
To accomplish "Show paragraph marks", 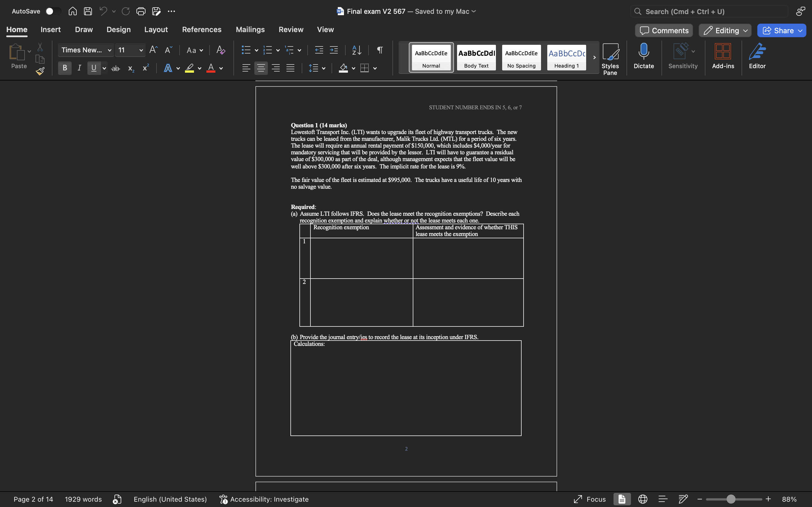I will coord(379,50).
